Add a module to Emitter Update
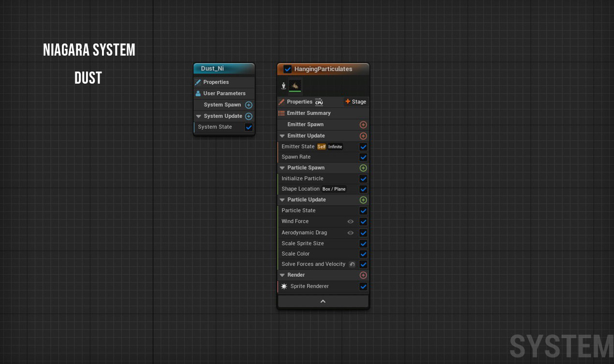 [x=363, y=136]
